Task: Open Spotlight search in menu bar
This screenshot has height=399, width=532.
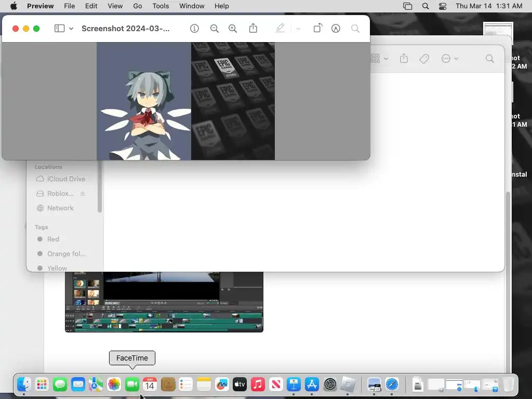Action: pos(425,6)
